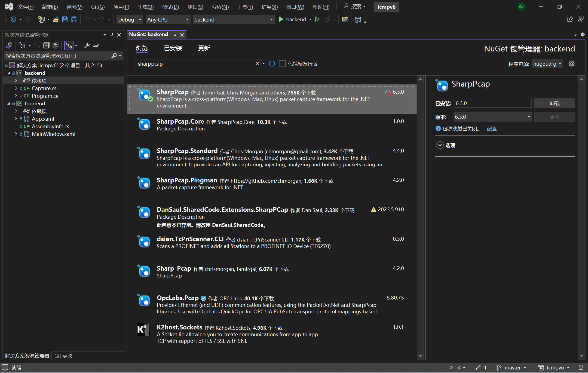Image resolution: width=588 pixels, height=373 pixels.
Task: Click the package list vertical scrollbar
Action: 420,218
